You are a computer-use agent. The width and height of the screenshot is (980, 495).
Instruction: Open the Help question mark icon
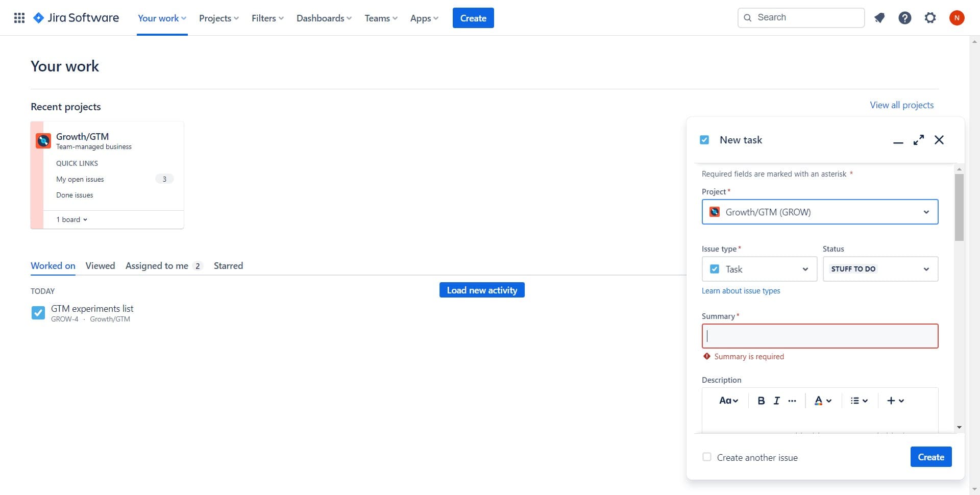pos(904,17)
